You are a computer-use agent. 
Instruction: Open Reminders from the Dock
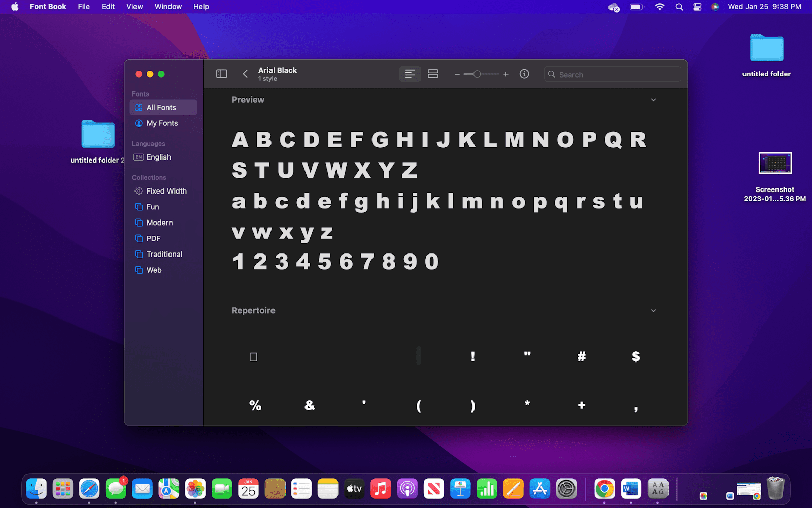click(x=301, y=489)
